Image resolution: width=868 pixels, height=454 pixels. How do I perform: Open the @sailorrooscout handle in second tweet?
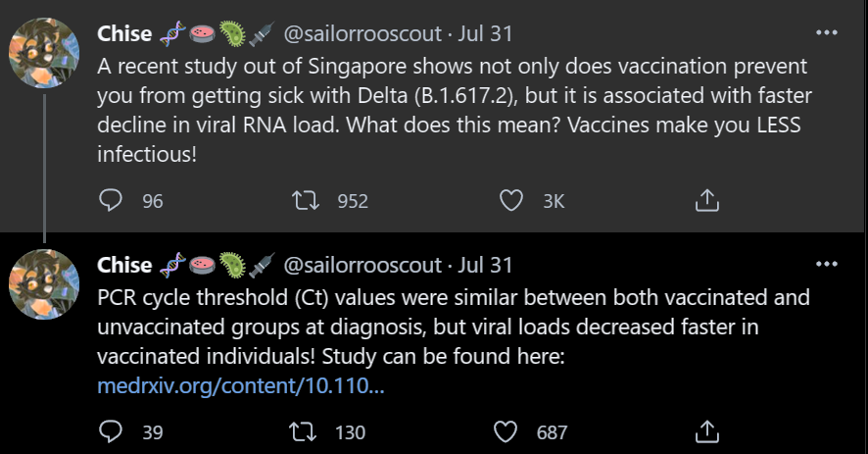pos(362,266)
